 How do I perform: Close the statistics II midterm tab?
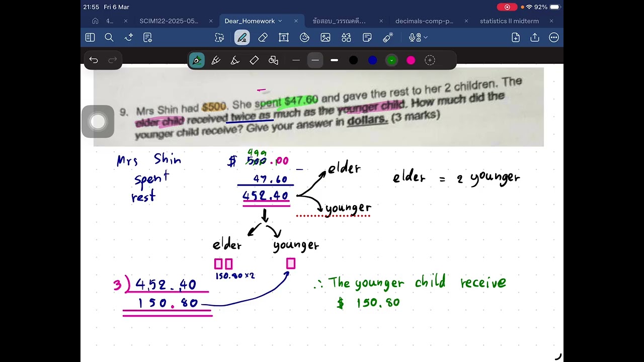(551, 21)
